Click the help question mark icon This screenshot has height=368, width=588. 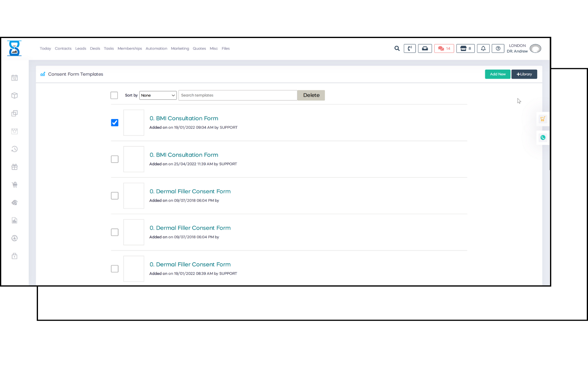coord(498,48)
